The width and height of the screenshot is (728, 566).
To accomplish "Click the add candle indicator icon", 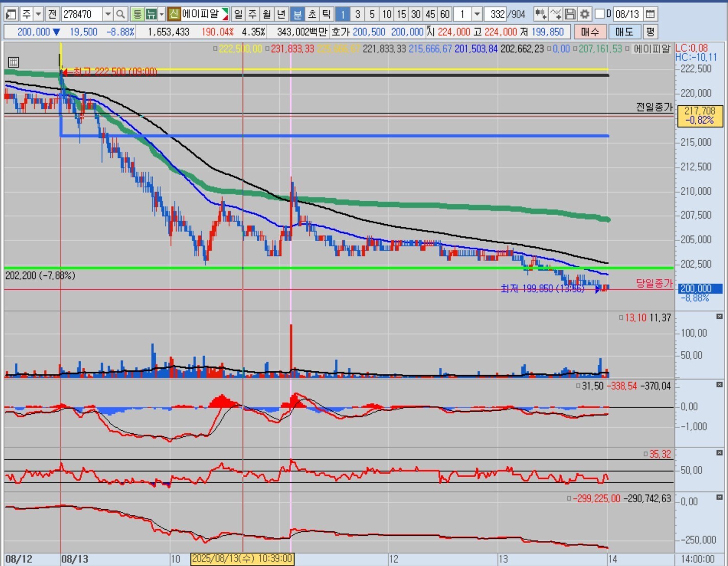I will click(x=541, y=14).
